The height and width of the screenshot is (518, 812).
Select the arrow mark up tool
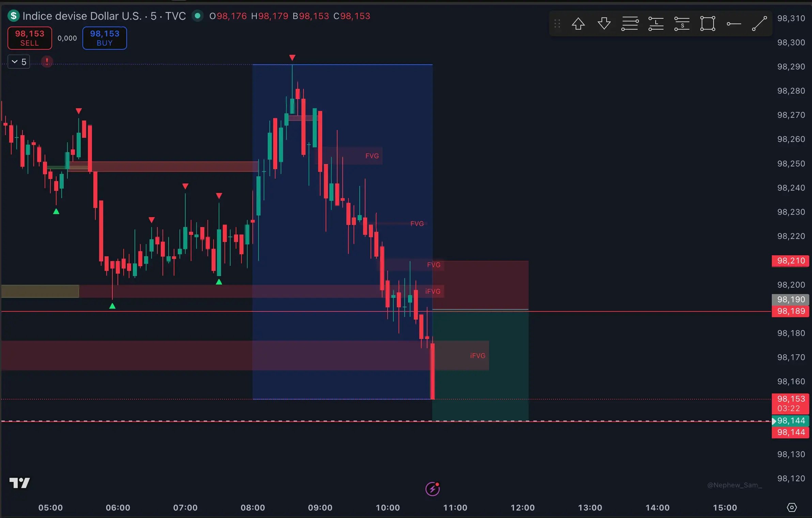coord(578,24)
